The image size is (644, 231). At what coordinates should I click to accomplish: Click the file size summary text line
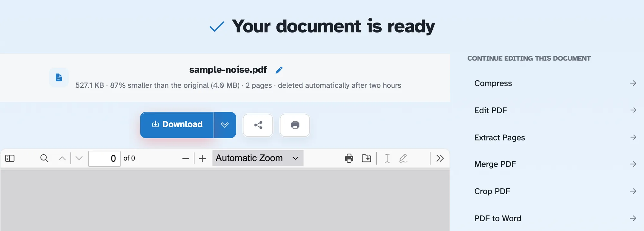[238, 85]
